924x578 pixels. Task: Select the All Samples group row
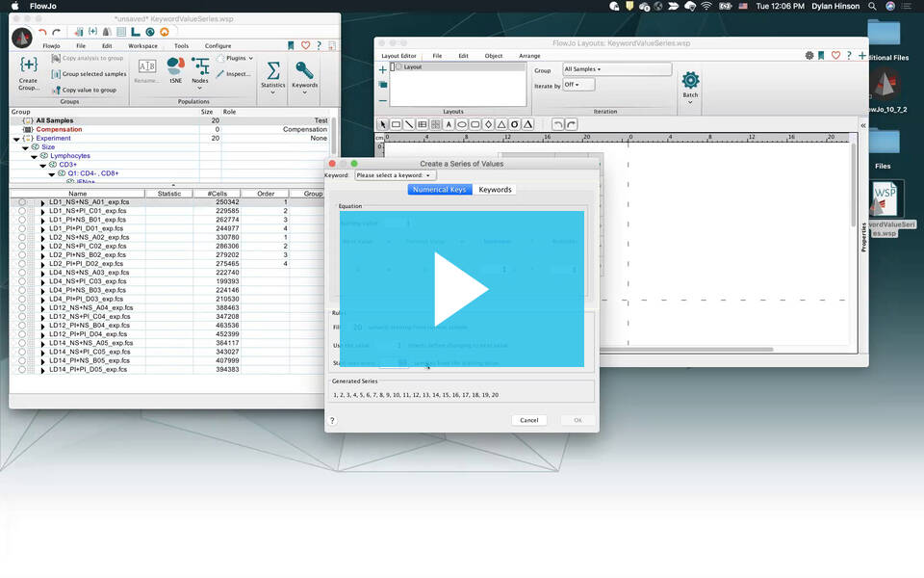pyautogui.click(x=169, y=120)
